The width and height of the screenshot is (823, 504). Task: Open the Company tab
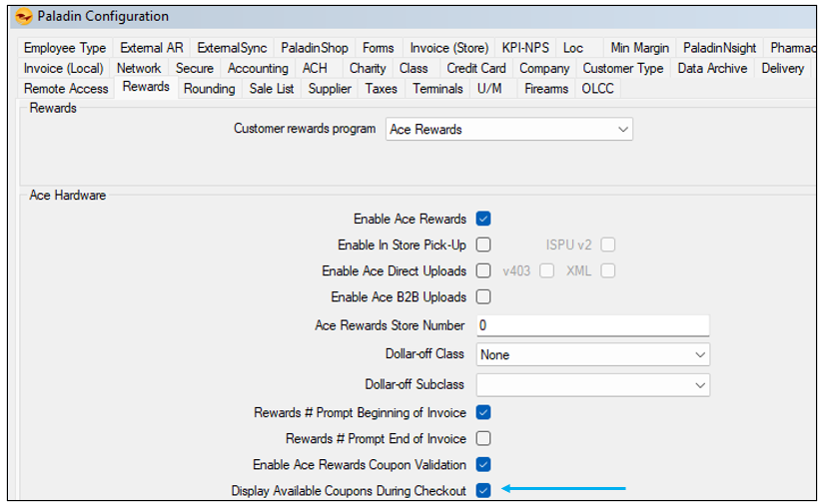544,69
